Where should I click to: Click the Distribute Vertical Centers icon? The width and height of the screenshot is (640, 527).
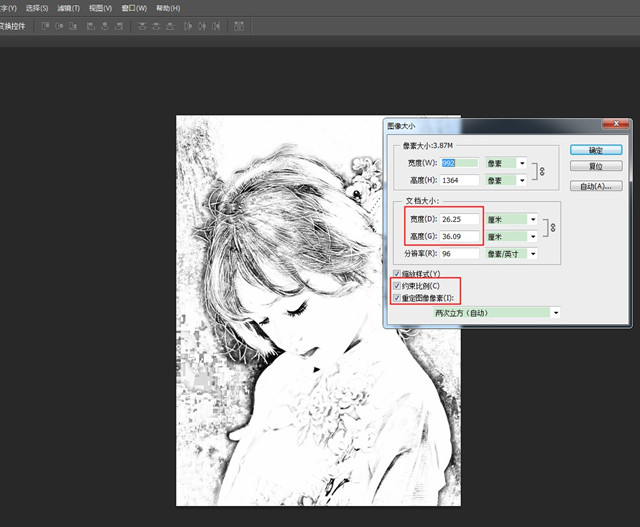(x=158, y=27)
